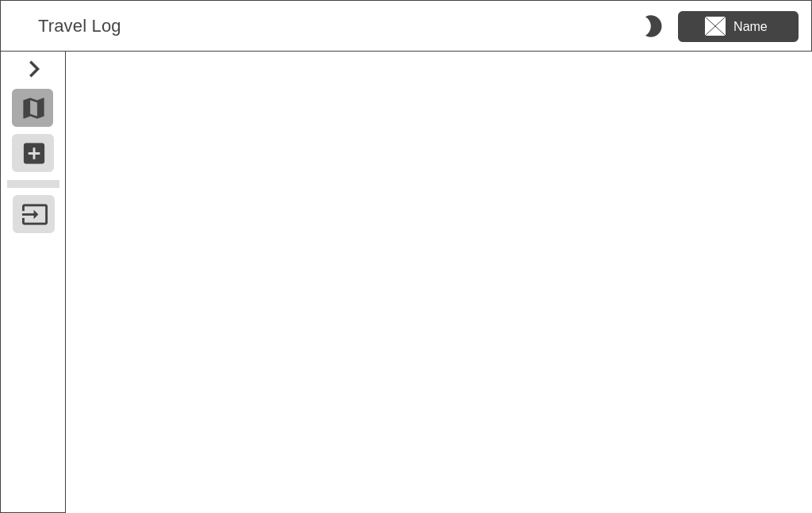The width and height of the screenshot is (812, 513).
Task: Click the empty main content area
Action: click(439, 282)
